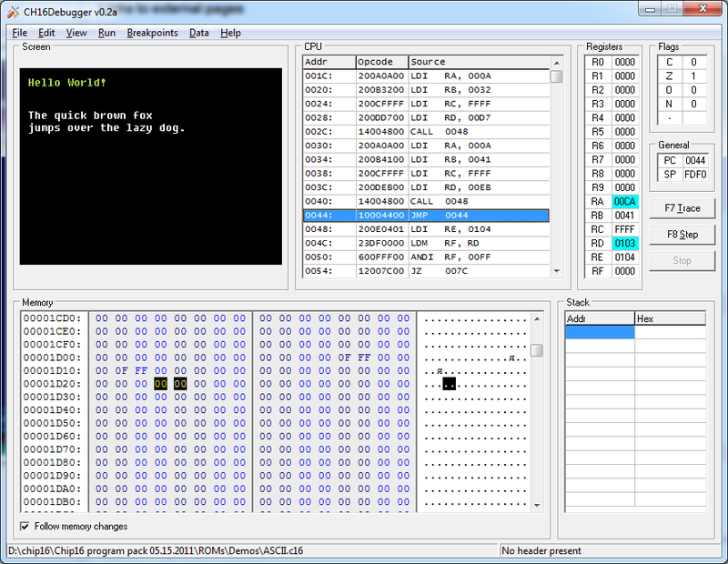Click CPU list scroll-up arrow
Image resolution: width=728 pixels, height=564 pixels.
tap(557, 63)
